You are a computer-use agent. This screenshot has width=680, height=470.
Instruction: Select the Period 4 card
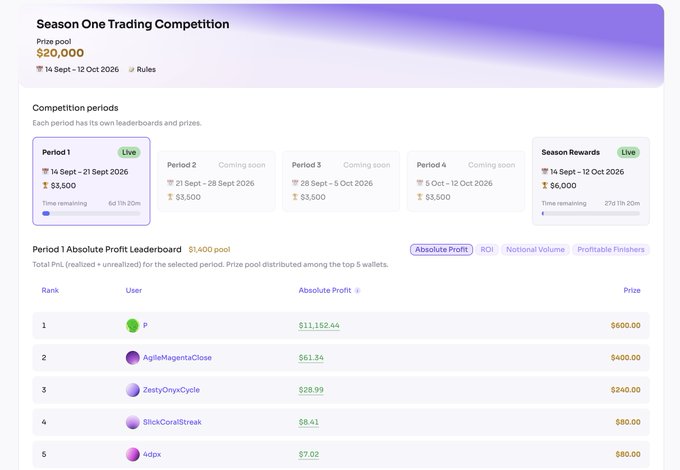[x=466, y=181]
